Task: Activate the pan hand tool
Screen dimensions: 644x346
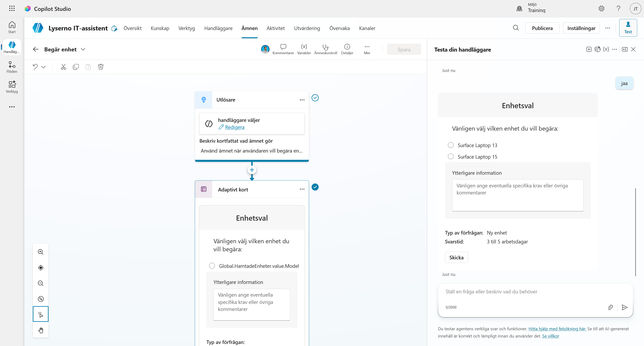Action: point(41,330)
